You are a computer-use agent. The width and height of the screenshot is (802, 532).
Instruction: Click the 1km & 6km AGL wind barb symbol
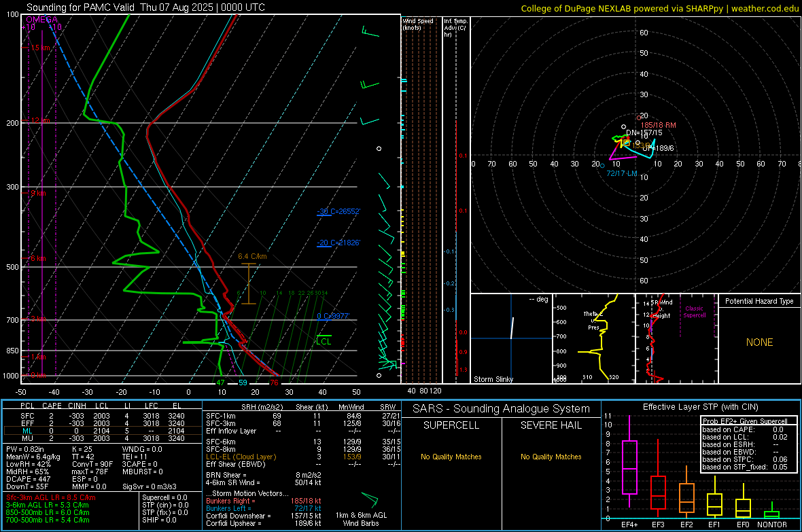coord(370,500)
